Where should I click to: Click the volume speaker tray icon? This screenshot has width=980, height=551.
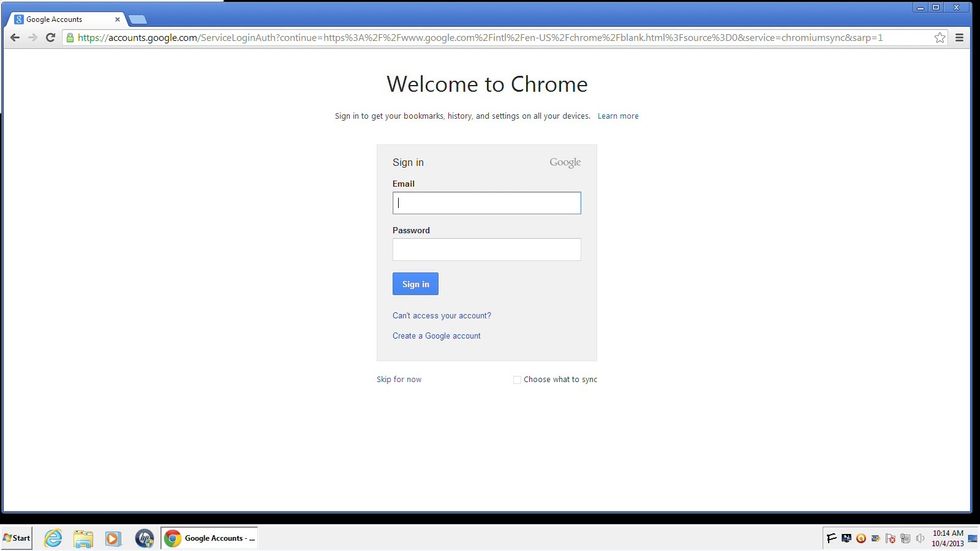click(920, 538)
